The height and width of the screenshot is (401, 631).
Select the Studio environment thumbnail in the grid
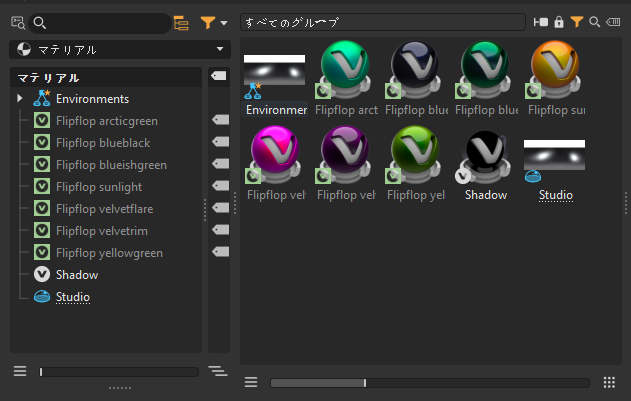click(x=555, y=160)
